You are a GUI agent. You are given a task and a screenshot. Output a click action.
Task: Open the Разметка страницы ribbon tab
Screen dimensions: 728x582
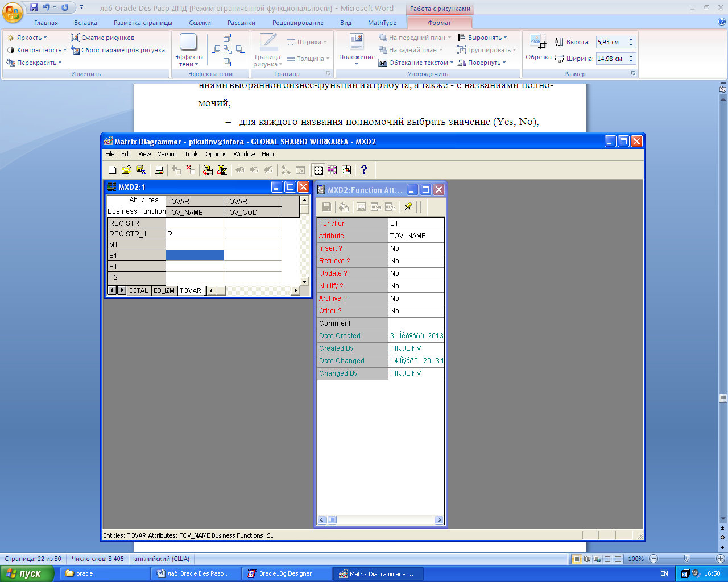143,23
